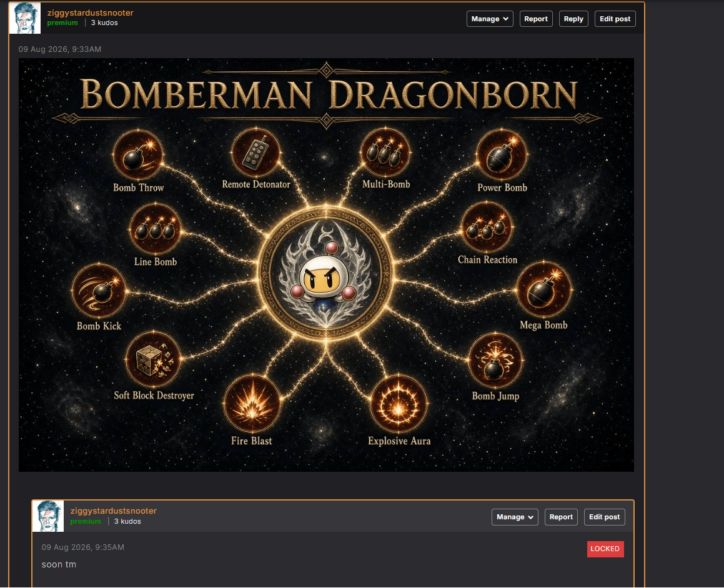This screenshot has width=724, height=588.
Task: Click the central Bomberman emblem in the image
Action: [x=326, y=274]
